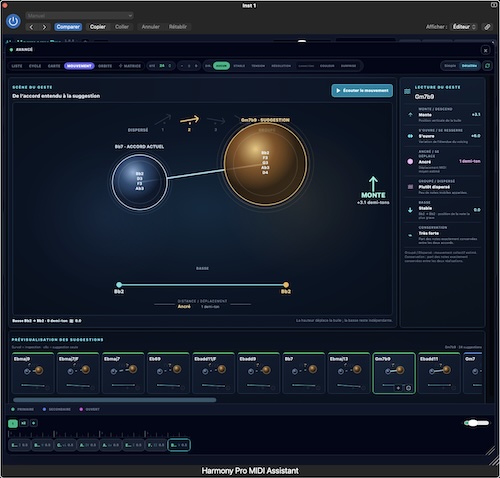Go to next preset with right arrow

(44, 27)
